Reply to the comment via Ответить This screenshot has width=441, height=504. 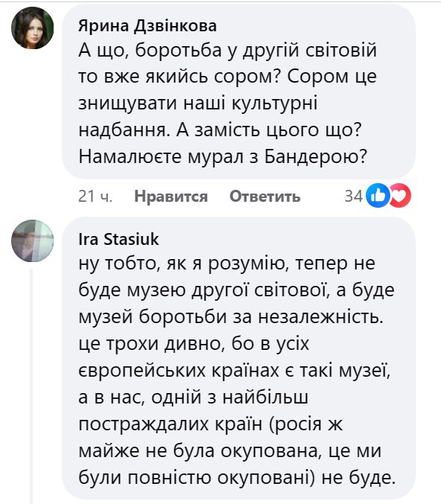click(264, 196)
